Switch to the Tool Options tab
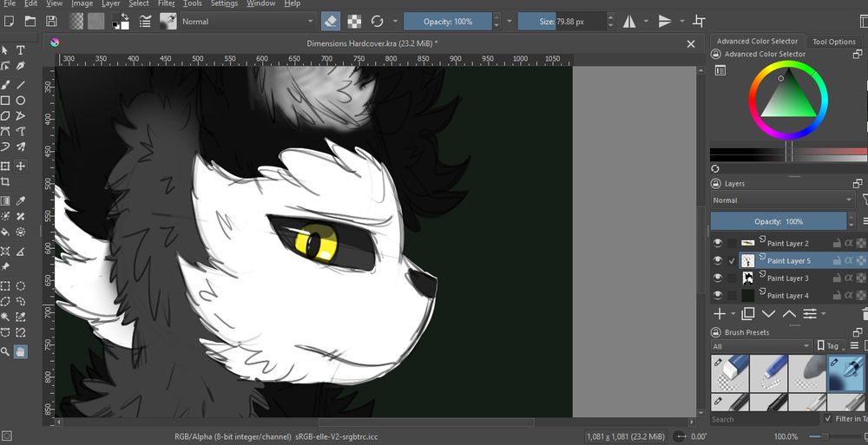This screenshot has height=445, width=868. (833, 42)
